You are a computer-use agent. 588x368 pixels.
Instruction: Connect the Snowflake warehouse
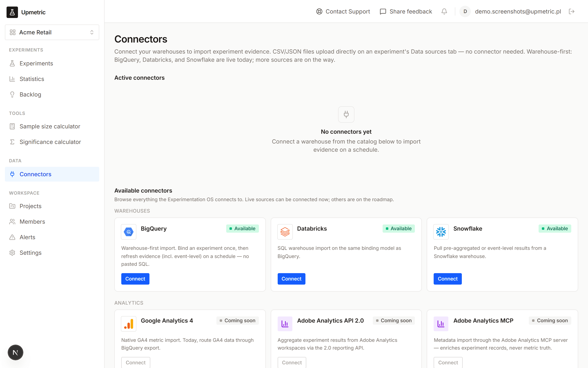[448, 279]
